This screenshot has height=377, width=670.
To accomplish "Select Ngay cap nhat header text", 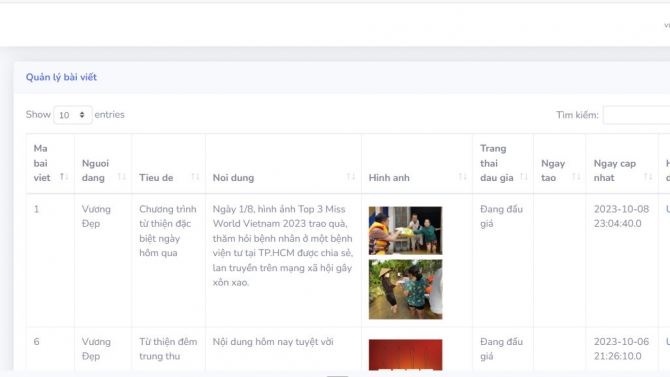I will 614,171.
